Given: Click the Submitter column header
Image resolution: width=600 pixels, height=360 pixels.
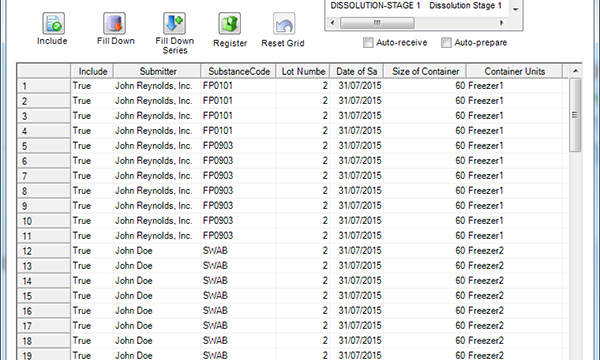Looking at the screenshot, I should click(157, 71).
